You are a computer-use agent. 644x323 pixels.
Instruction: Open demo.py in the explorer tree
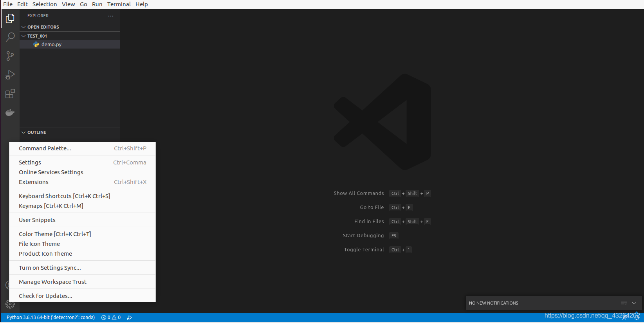tap(70, 45)
